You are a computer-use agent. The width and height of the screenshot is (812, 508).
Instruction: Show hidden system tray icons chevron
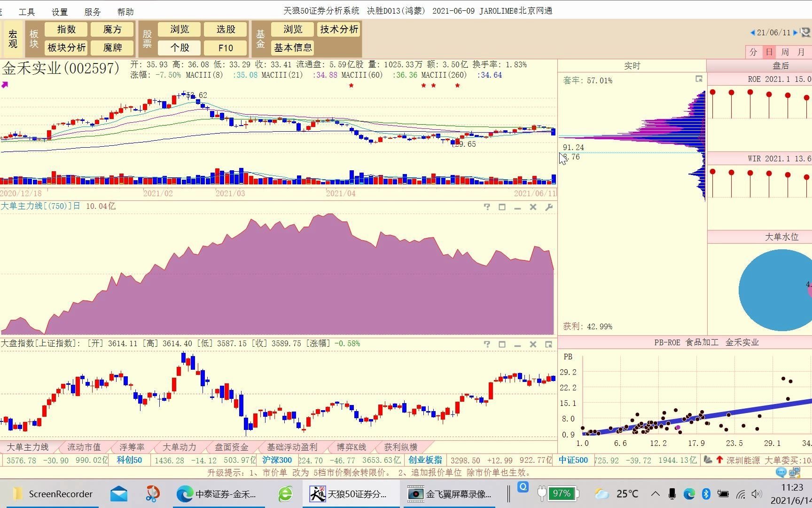tap(655, 493)
